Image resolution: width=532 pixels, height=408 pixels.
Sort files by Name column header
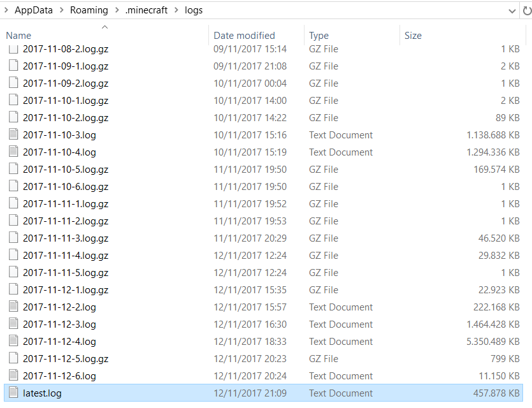[x=18, y=35]
